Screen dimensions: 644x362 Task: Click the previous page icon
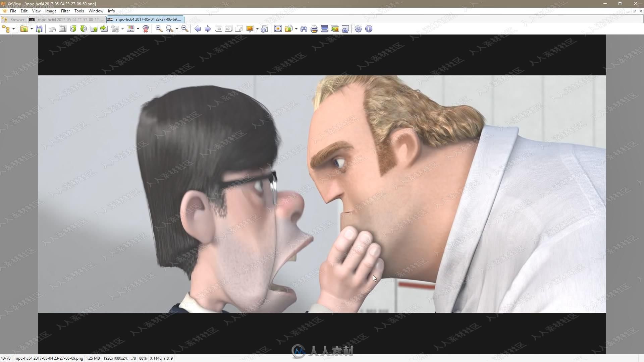tap(218, 29)
